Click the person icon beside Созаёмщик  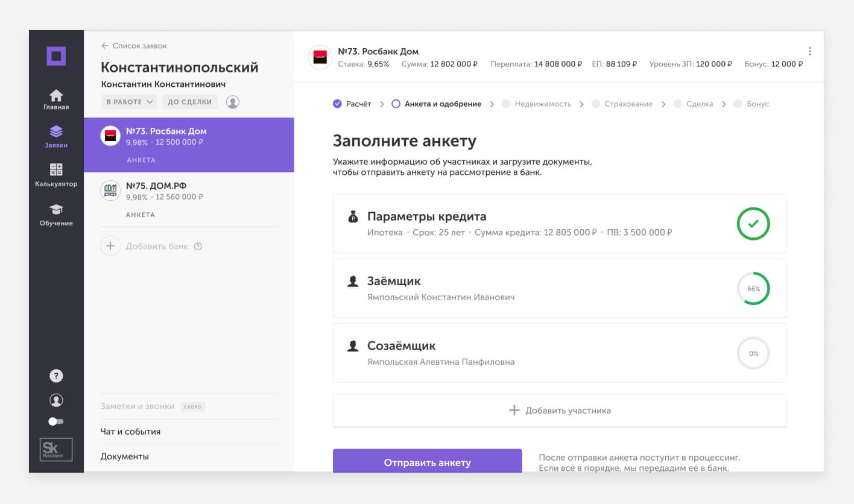point(353,346)
